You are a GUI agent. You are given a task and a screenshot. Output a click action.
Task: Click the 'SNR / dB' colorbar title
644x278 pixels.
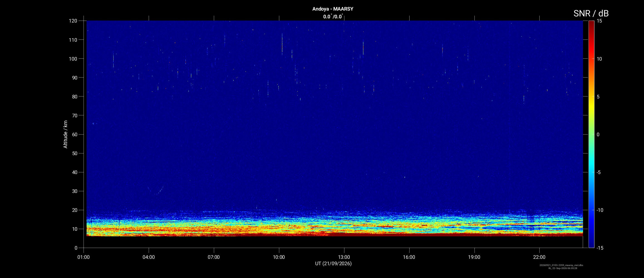tap(591, 13)
